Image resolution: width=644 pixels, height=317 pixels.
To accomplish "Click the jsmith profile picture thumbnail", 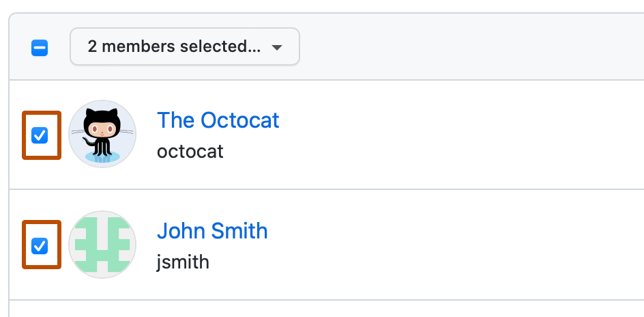I will point(102,244).
